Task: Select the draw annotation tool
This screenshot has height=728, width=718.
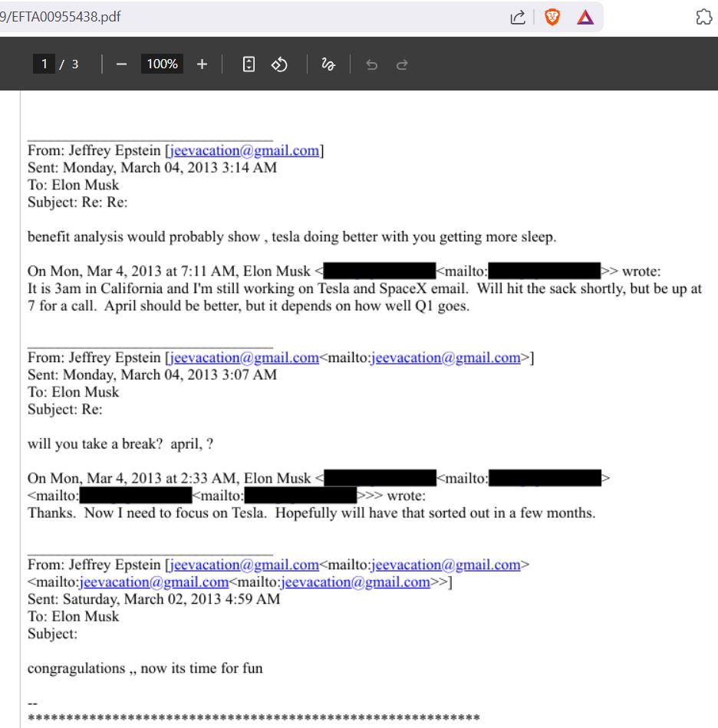Action: [x=328, y=64]
